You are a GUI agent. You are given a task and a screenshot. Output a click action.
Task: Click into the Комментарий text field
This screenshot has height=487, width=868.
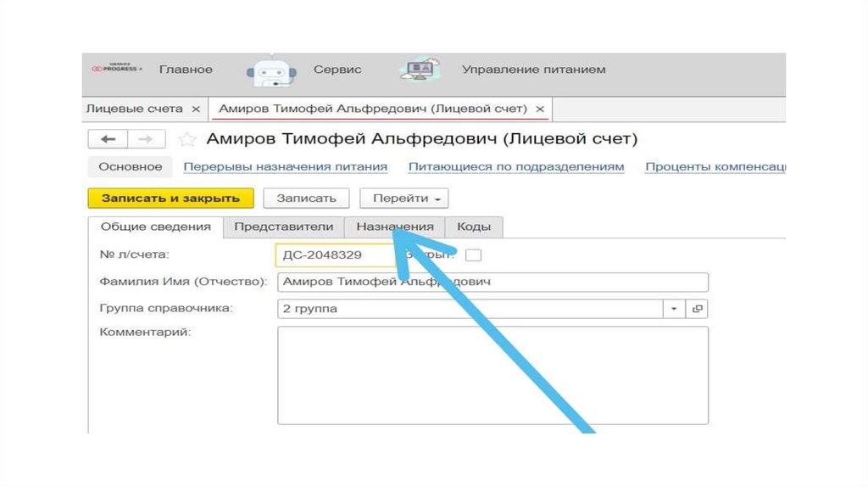(x=492, y=374)
